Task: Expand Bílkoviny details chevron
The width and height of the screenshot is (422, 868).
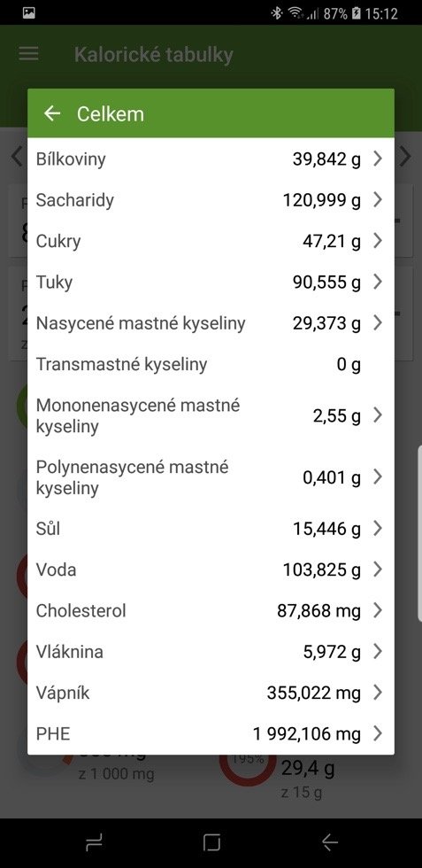Action: tap(378, 159)
